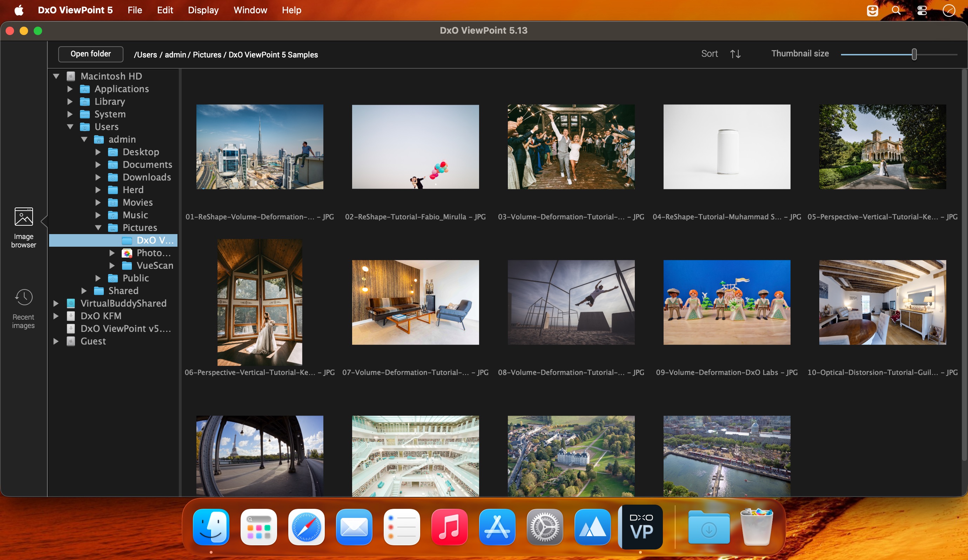Select the 09-Volume-Deformation toy figures thumbnail
968x560 pixels.
click(x=727, y=302)
